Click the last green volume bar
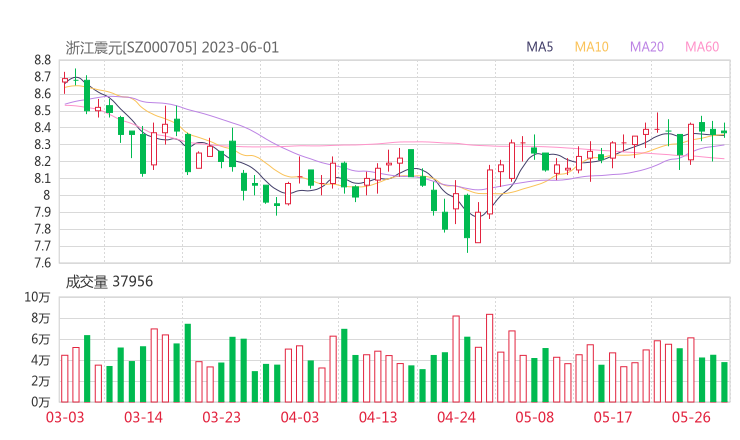Screen dimensions: 740x440 tap(724, 382)
